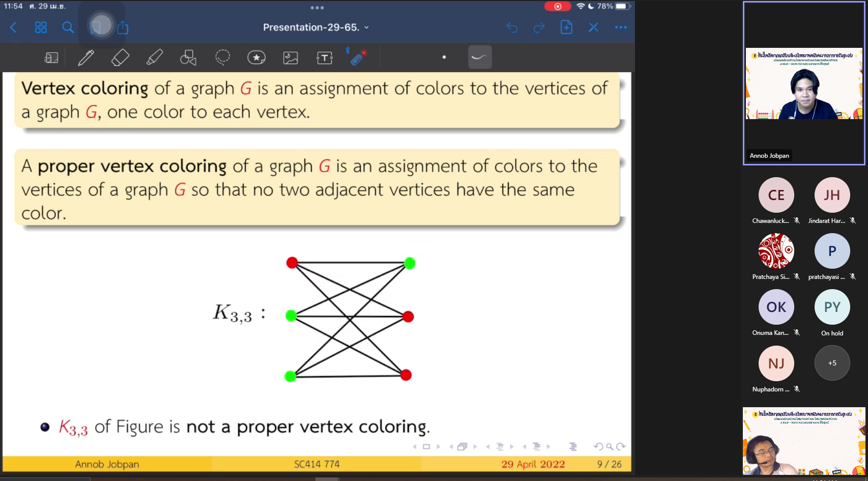868x481 pixels.
Task: Select the Image insert tool
Action: point(291,58)
